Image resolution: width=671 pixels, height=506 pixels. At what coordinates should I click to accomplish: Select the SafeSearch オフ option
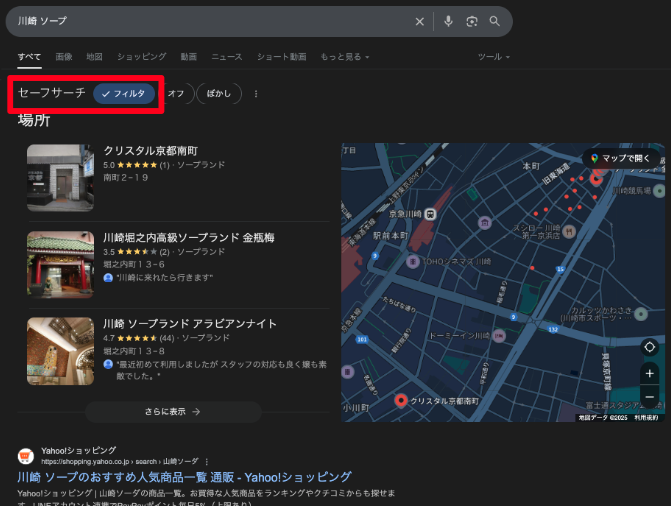click(x=176, y=94)
